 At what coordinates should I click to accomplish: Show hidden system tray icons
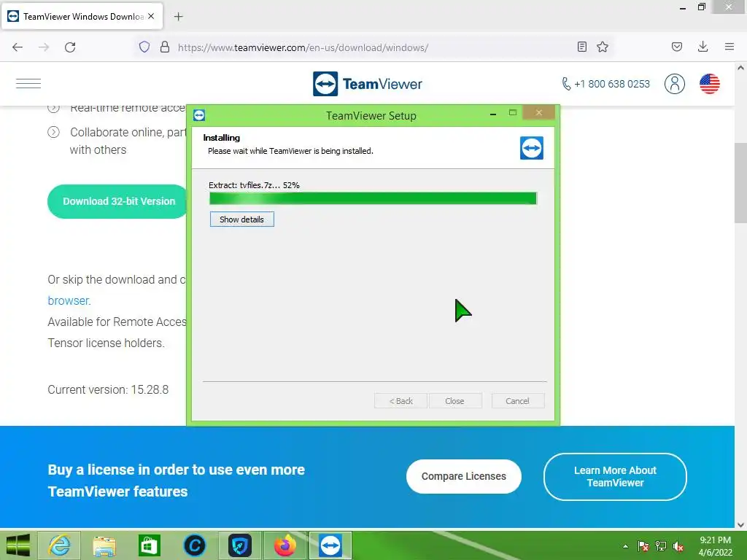(x=625, y=546)
